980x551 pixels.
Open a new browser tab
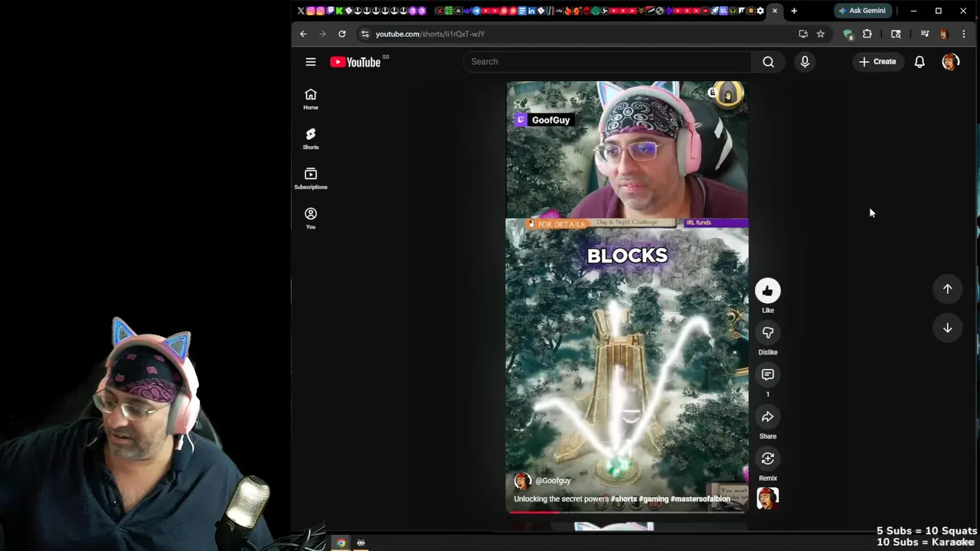click(x=794, y=11)
